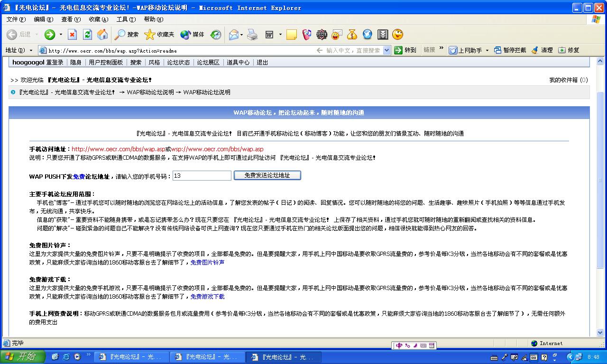Viewport: 607px width, 364px height.
Task: Click the phone number input field
Action: point(202,175)
